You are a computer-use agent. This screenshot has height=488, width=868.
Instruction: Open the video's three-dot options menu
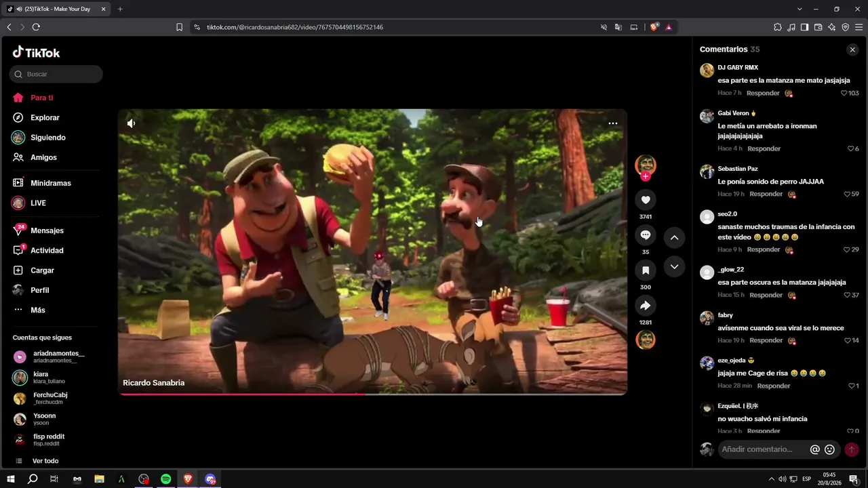pos(613,123)
